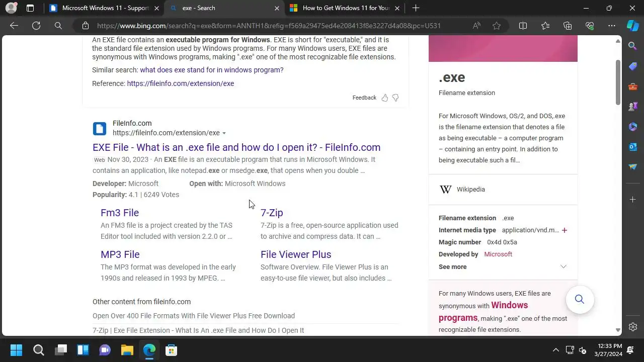Image resolution: width=644 pixels, height=362 pixels.
Task: Reload the page with the refresh icon
Action: point(36,26)
